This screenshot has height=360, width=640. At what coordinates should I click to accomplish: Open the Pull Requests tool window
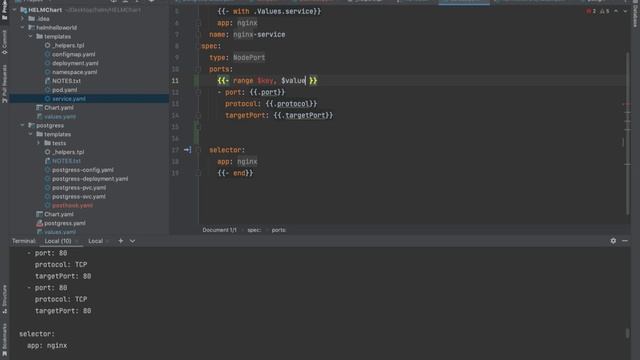(x=4, y=84)
